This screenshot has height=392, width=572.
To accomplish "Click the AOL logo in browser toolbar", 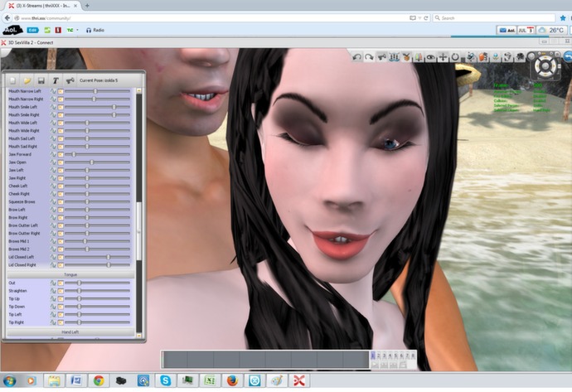I will tap(12, 30).
